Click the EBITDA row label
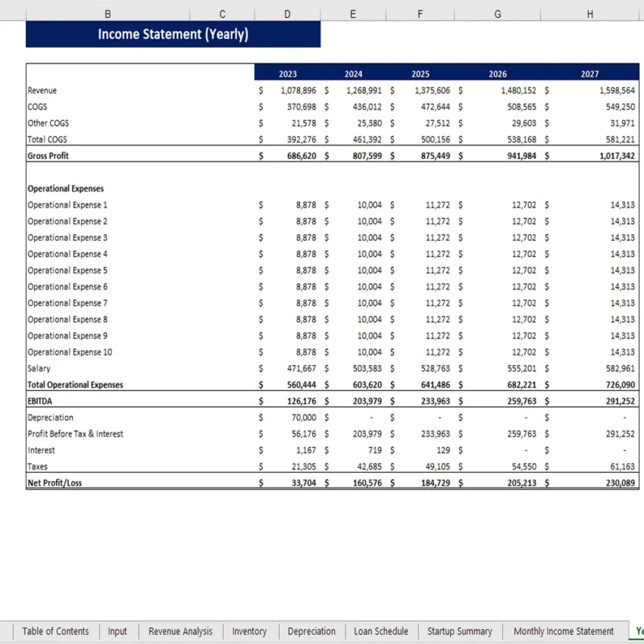This screenshot has width=644, height=644. click(39, 402)
